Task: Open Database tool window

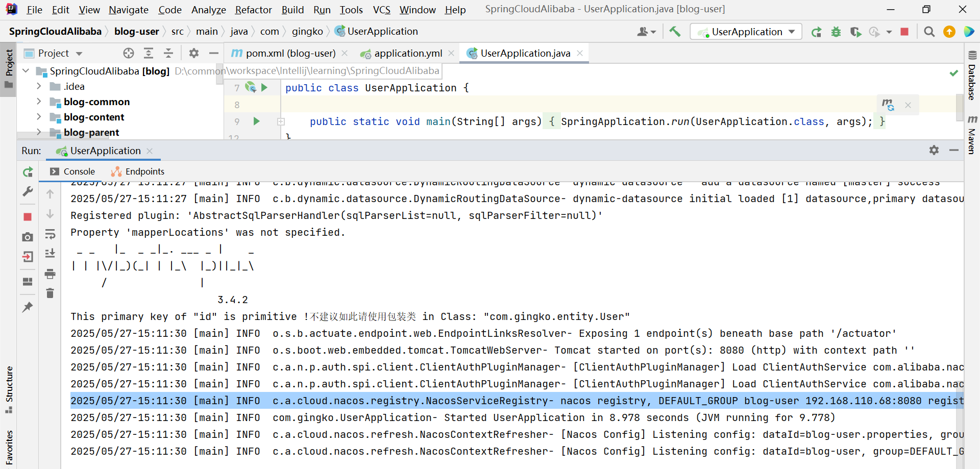Action: click(972, 76)
